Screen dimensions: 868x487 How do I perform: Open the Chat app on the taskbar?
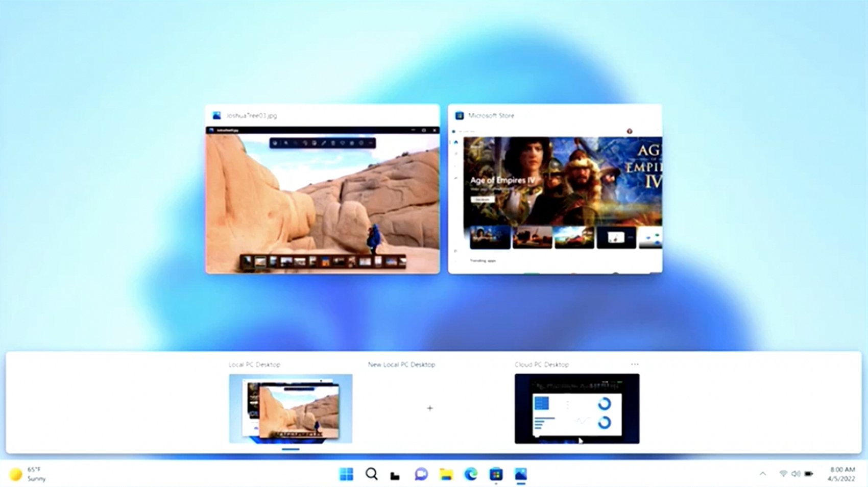click(x=421, y=474)
